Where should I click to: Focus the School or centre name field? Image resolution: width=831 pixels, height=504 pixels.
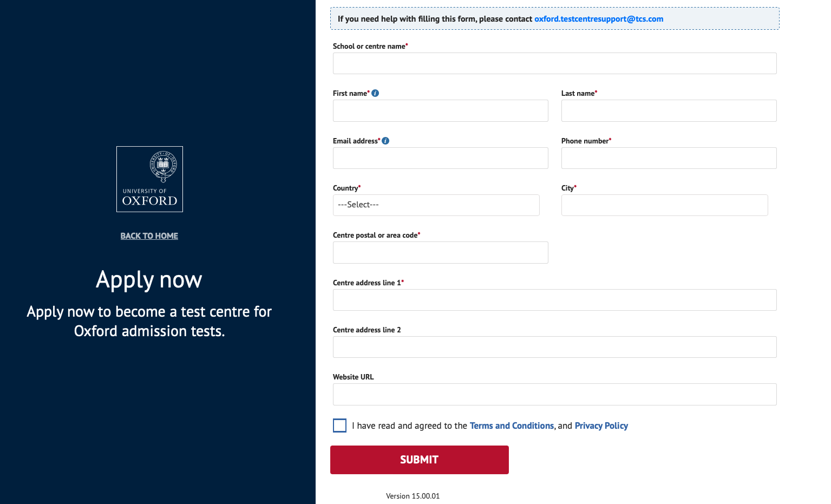[555, 63]
